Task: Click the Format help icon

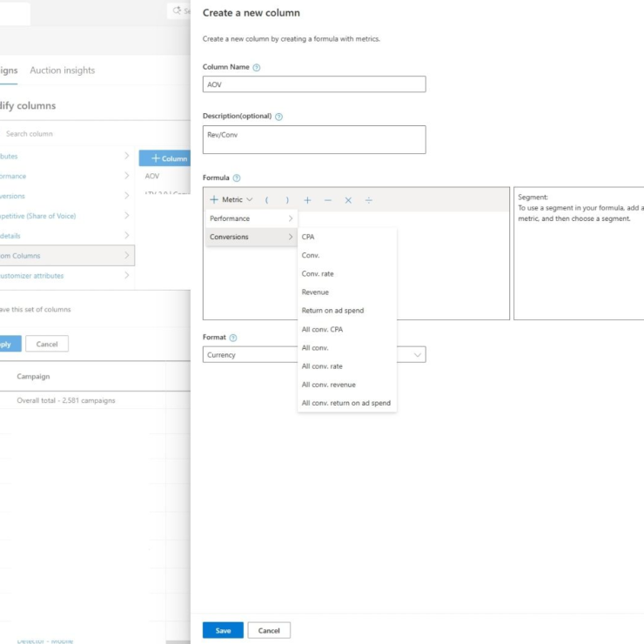Action: (x=233, y=338)
